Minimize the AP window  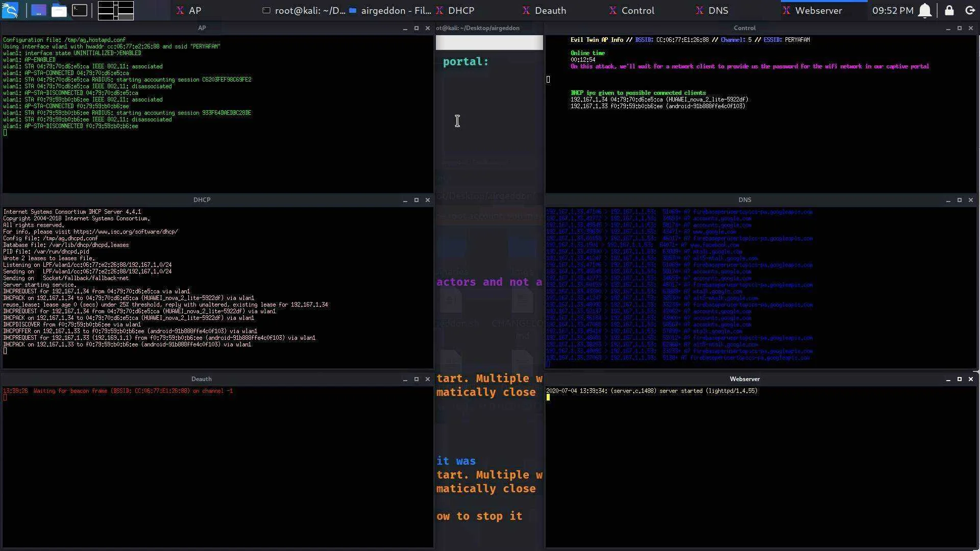click(x=405, y=29)
